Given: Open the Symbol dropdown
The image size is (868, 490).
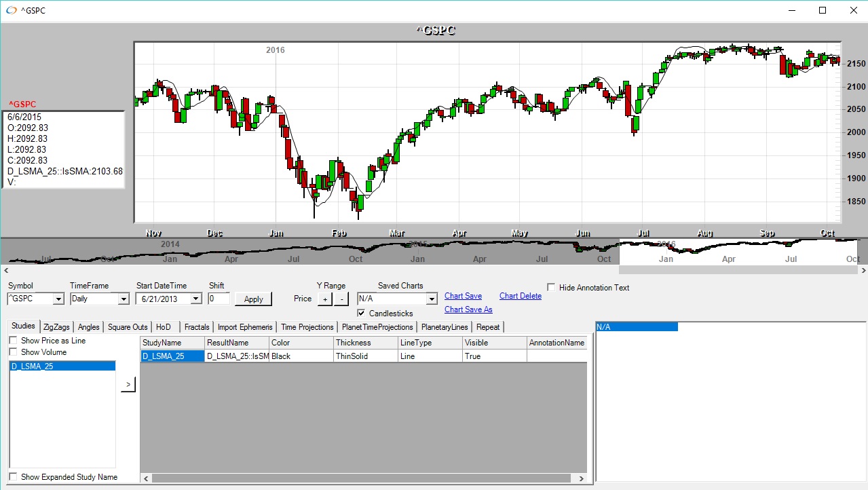Looking at the screenshot, I should click(58, 299).
